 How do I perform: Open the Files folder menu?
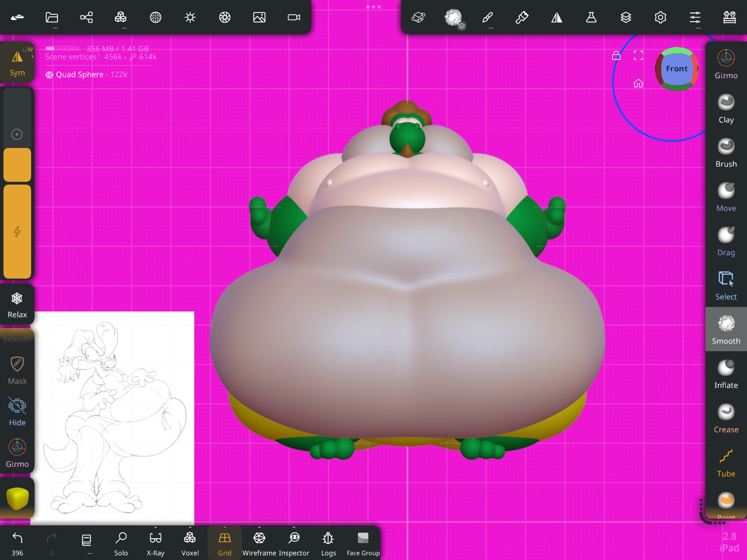[52, 17]
